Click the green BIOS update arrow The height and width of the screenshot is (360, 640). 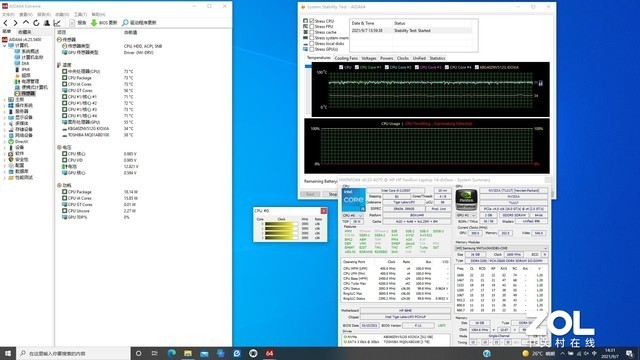tap(94, 23)
